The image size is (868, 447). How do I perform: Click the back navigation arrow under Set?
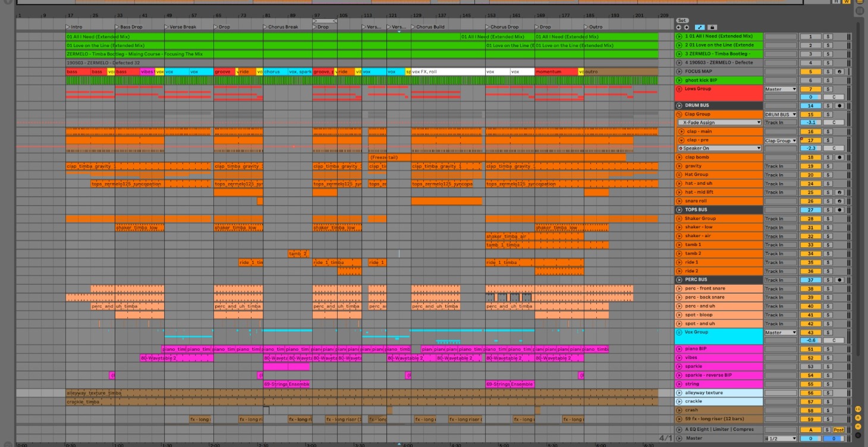(678, 27)
